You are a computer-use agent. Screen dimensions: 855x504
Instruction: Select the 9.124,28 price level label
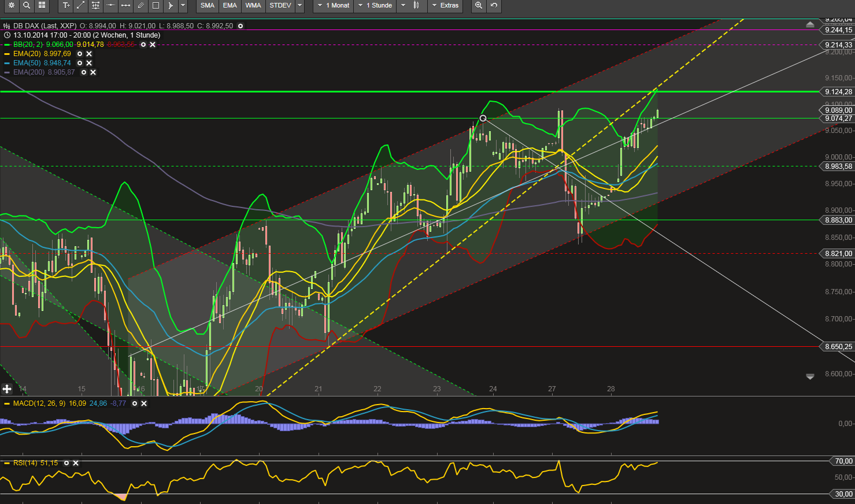click(838, 92)
